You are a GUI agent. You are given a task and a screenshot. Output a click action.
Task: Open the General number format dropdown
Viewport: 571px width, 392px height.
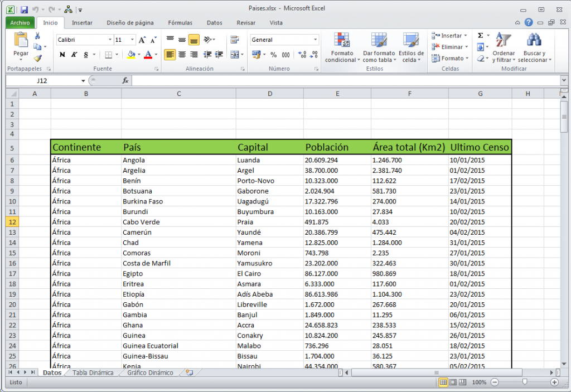point(315,40)
